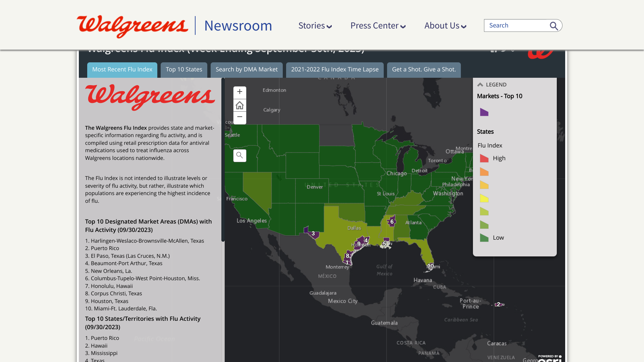644x362 pixels.
Task: Collapse the Legend panel arrow
Action: [x=480, y=85]
